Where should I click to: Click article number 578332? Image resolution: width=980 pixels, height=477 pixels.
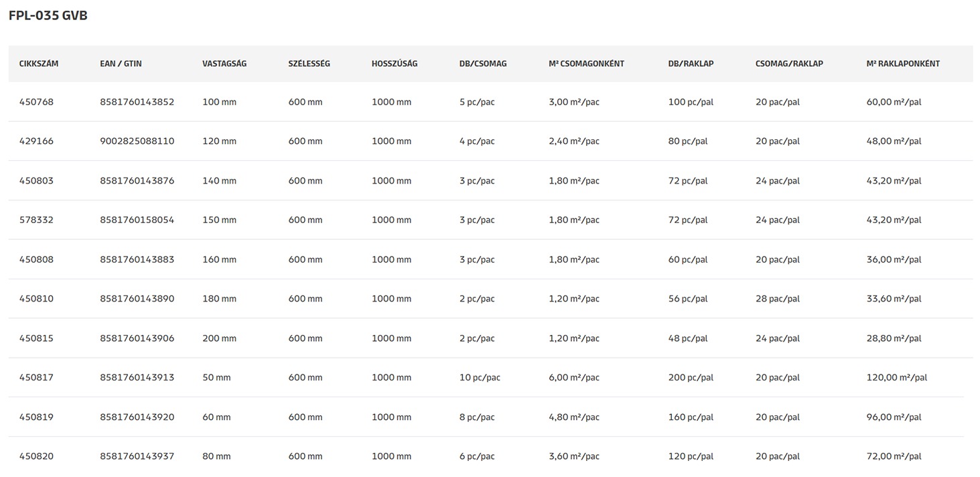(x=36, y=220)
